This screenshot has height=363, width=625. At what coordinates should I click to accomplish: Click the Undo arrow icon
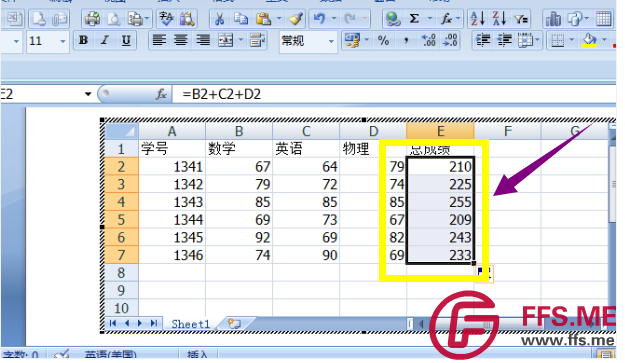pyautogui.click(x=320, y=18)
